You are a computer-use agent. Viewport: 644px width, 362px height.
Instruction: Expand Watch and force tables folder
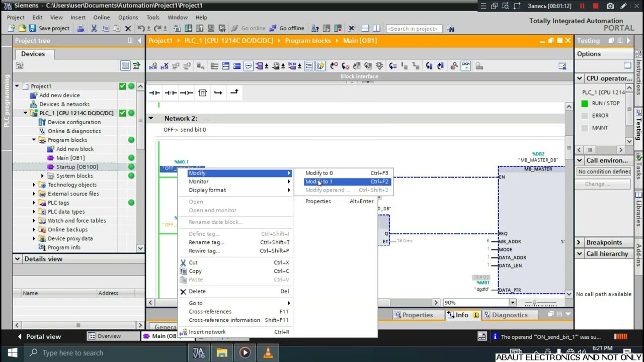click(x=34, y=221)
